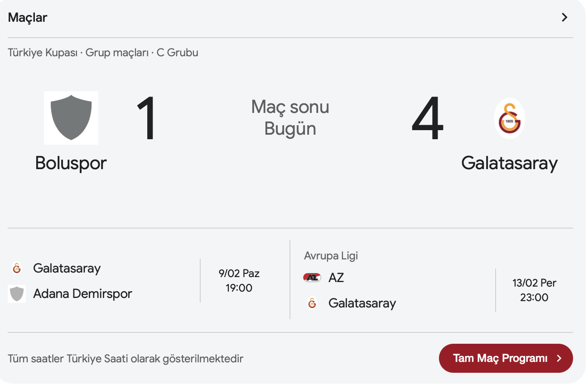Open Maç sonu Bugün match status
This screenshot has width=588, height=390.
290,118
